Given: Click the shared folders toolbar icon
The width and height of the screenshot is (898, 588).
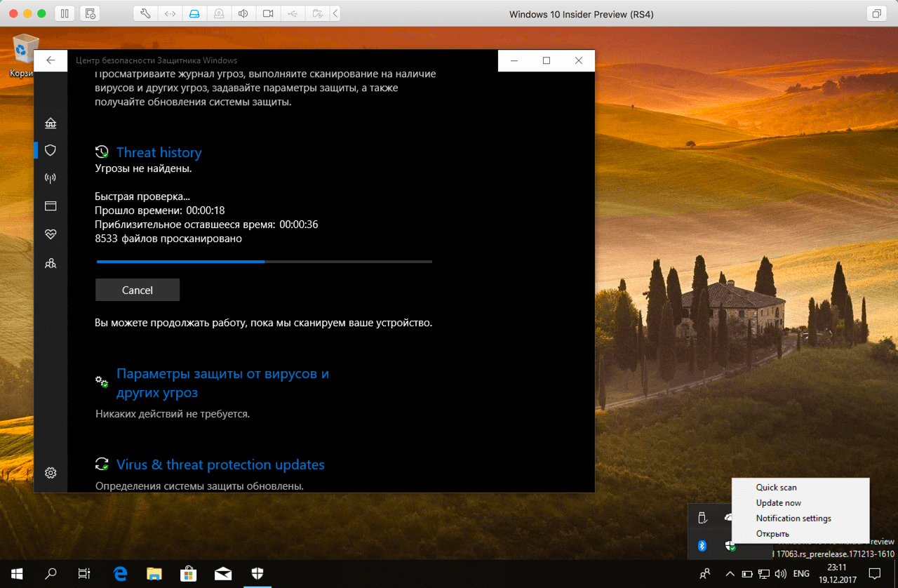Looking at the screenshot, I should point(317,13).
